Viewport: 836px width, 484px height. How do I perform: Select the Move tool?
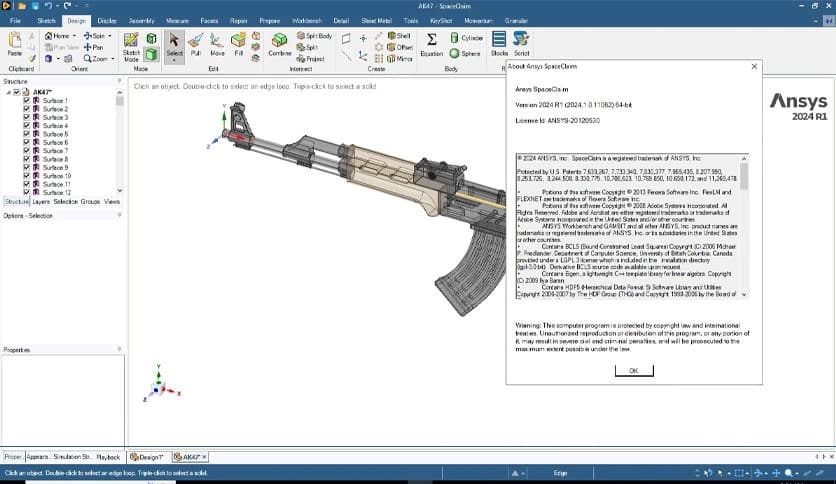217,44
